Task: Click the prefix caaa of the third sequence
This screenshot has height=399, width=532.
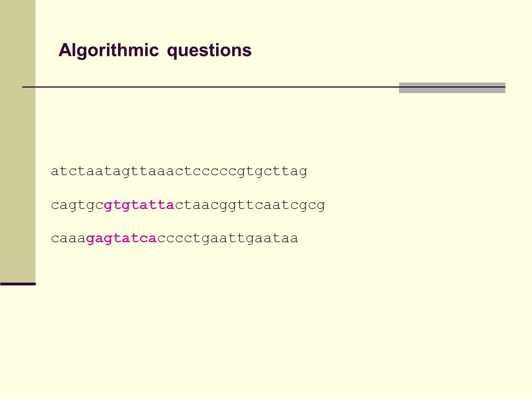Action: point(69,238)
